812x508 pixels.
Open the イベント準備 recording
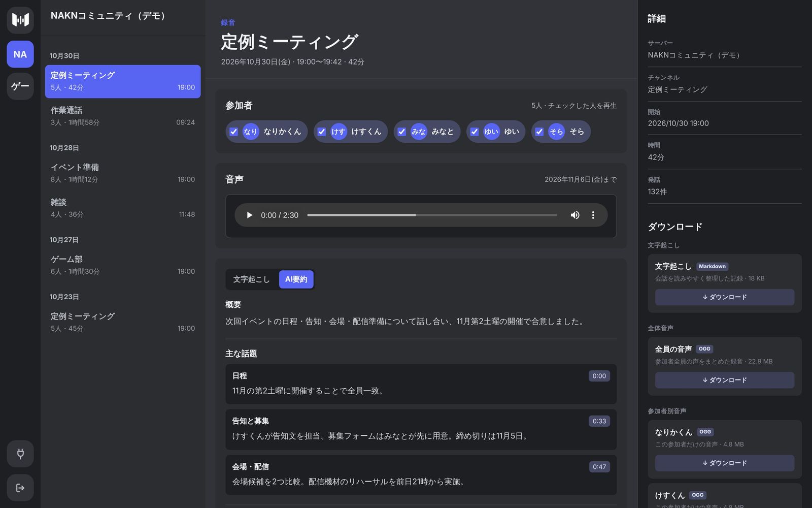tap(123, 173)
